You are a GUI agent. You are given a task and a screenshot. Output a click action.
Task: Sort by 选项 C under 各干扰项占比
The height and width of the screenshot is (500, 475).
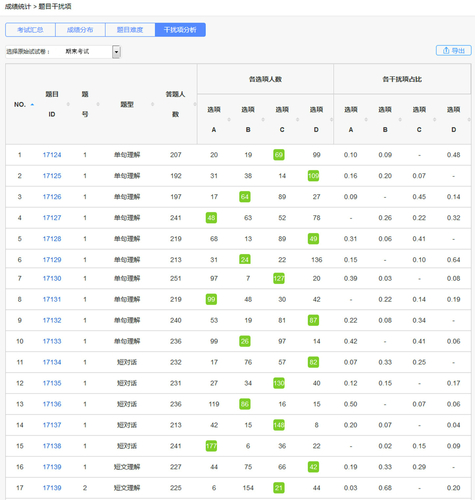coord(434,119)
